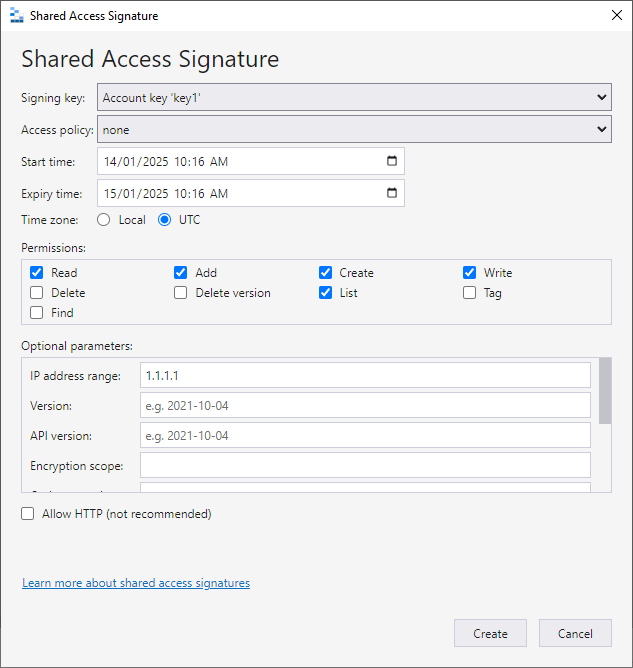The image size is (633, 668).
Task: Check the Delete version permission
Action: tap(181, 293)
